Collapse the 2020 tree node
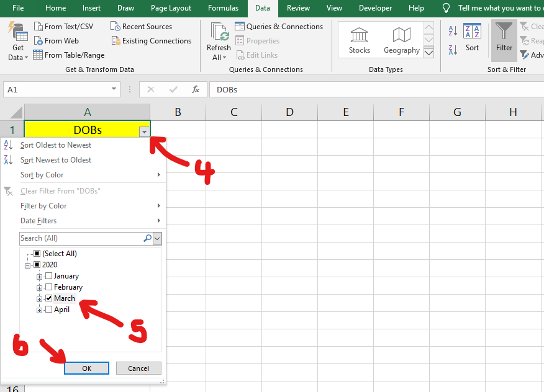Screen dimensions: 544x392 tap(28, 265)
